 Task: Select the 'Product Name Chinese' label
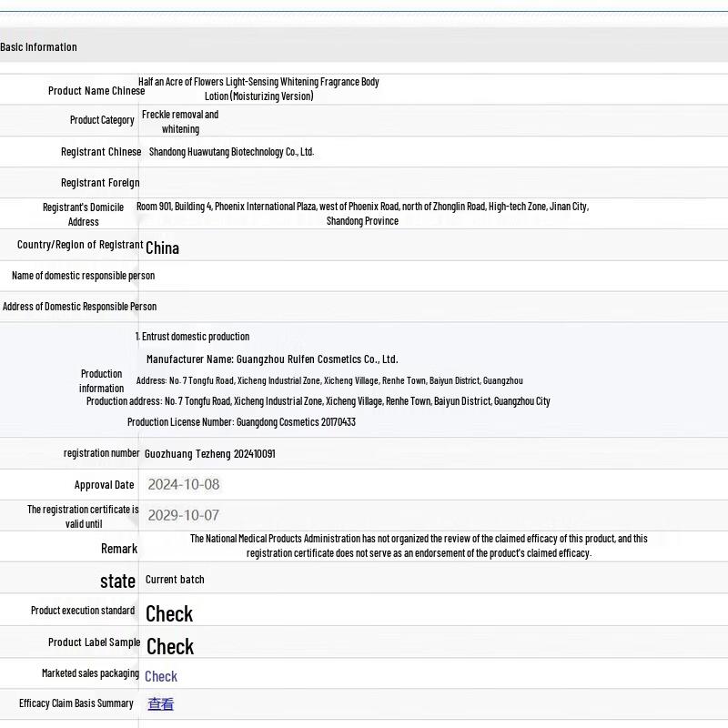coord(96,90)
